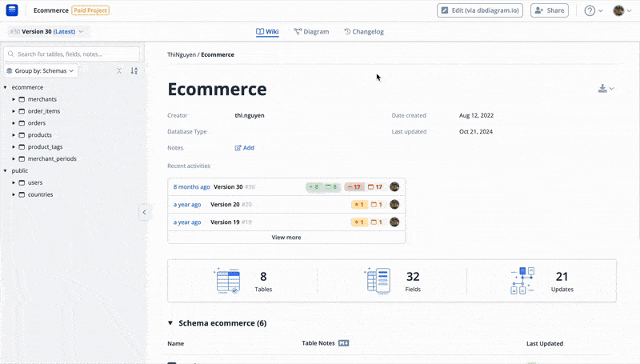Screen dimensions: 640x364
Task: Open the Group by Schemas dropdown
Action: tap(41, 70)
